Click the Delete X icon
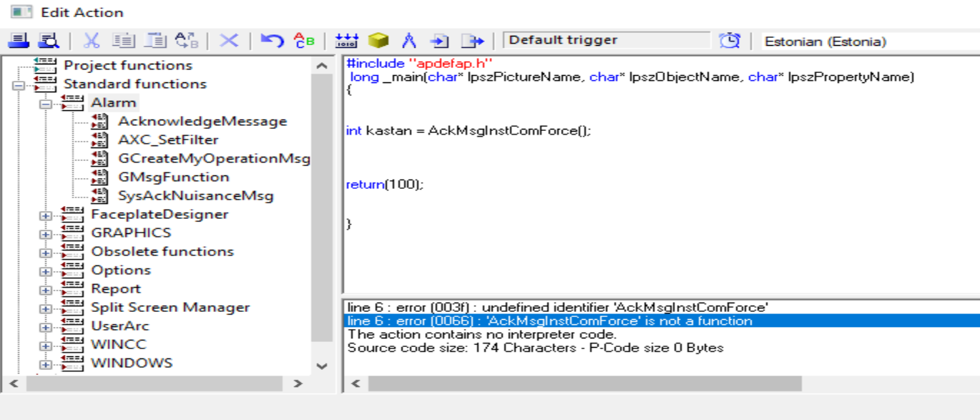This screenshot has width=980, height=420. (x=229, y=41)
